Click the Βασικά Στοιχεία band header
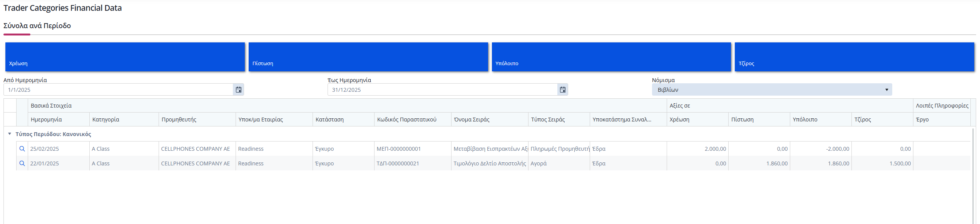 347,106
